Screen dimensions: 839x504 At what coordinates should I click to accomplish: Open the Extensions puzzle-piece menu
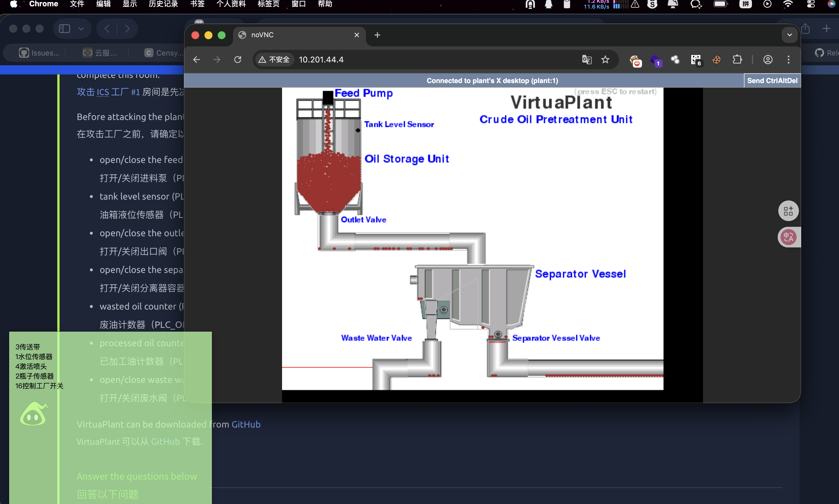(x=737, y=60)
